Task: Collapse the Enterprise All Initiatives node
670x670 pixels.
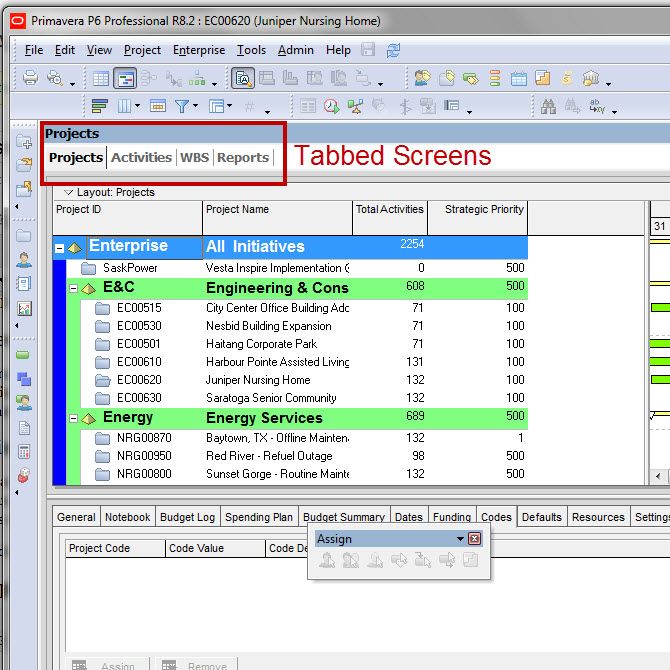Action: [59, 248]
